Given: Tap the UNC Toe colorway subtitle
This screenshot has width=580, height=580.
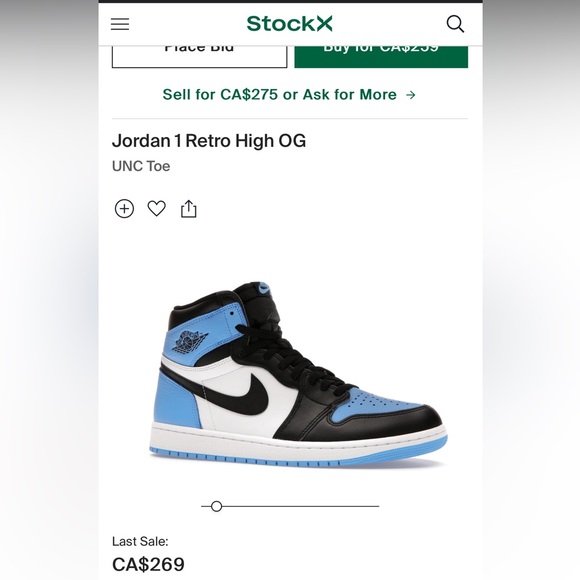Looking at the screenshot, I should (x=141, y=166).
